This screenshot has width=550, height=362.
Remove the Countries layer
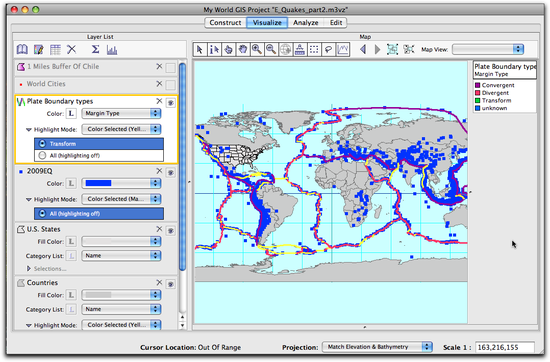point(159,282)
